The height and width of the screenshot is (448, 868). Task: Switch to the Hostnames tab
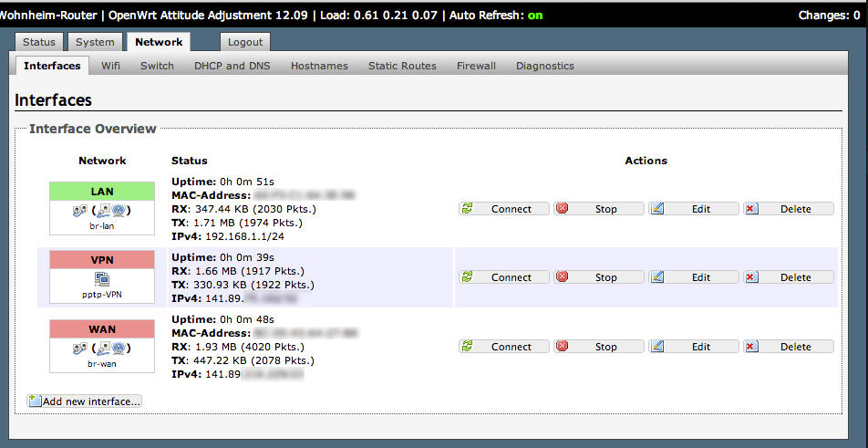[319, 66]
